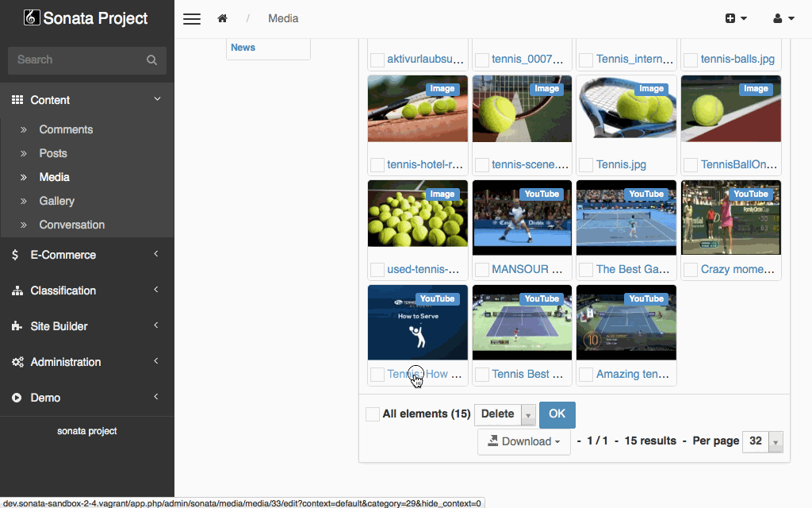The image size is (812, 508).
Task: Select the Tennis.jpg checkbox
Action: click(x=586, y=165)
